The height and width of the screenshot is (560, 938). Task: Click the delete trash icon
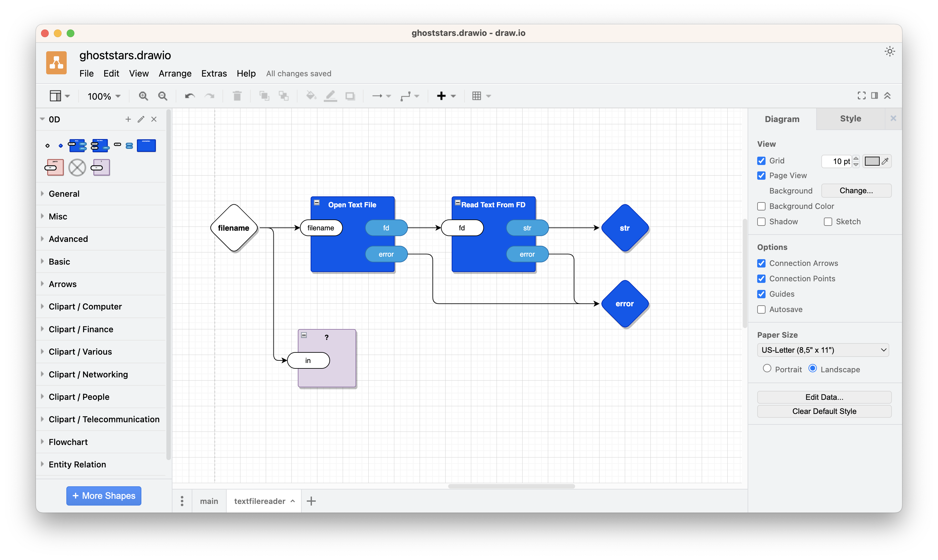pyautogui.click(x=237, y=96)
